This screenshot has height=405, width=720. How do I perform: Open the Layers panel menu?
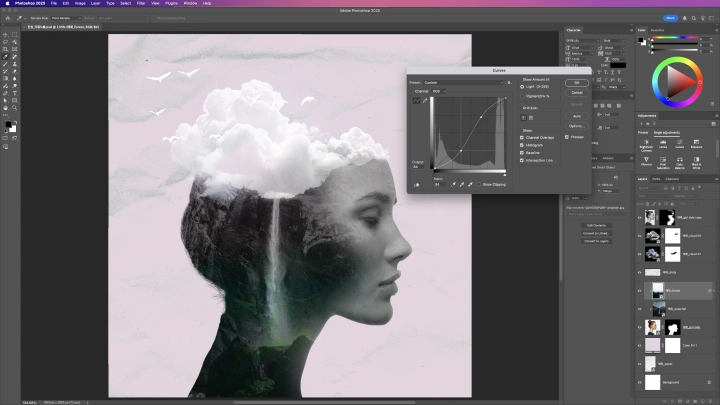coord(716,179)
